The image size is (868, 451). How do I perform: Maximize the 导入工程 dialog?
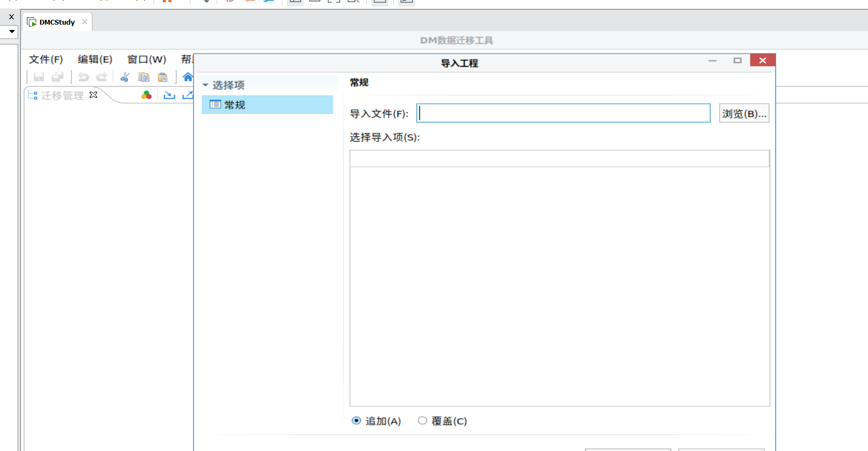click(x=738, y=60)
